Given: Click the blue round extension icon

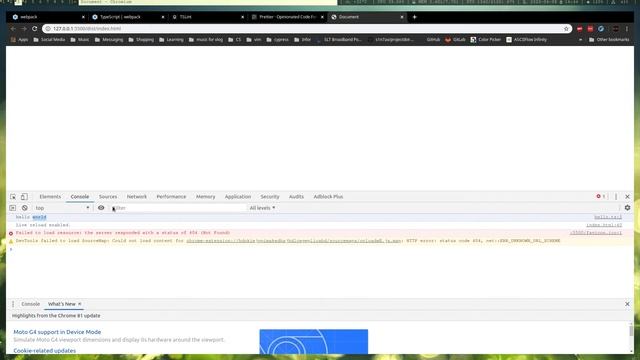Looking at the screenshot, I should (601, 29).
